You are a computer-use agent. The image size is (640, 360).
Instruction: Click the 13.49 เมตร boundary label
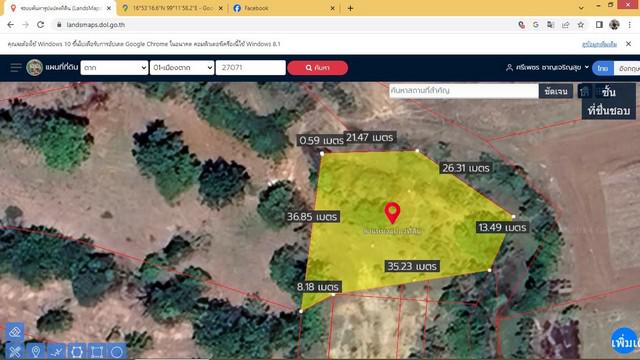(502, 227)
